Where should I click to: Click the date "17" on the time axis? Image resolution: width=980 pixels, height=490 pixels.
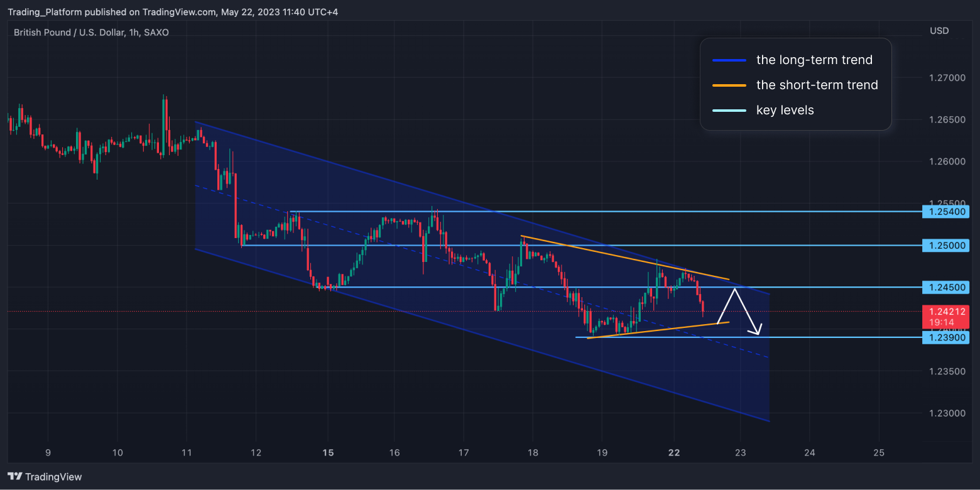464,452
